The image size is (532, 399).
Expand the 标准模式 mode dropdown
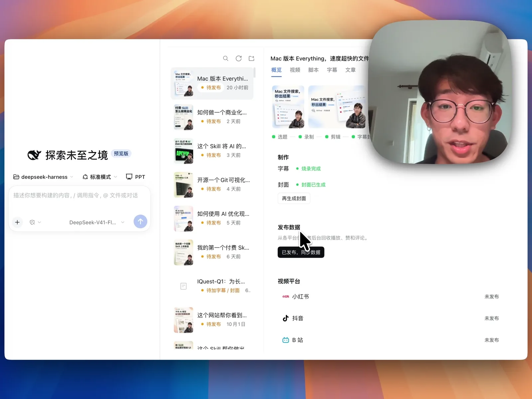click(x=100, y=177)
